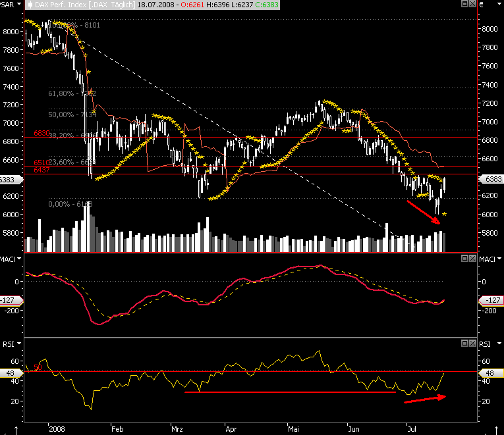Viewport: 504px width, 435px height.
Task: Click the 8101 Fibonacci top level label
Action: [92, 25]
